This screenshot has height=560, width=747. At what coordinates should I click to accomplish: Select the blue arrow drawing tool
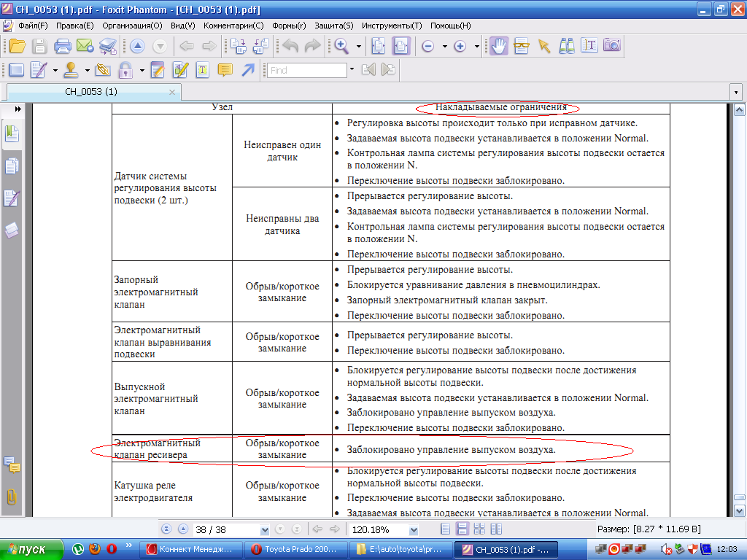point(248,70)
